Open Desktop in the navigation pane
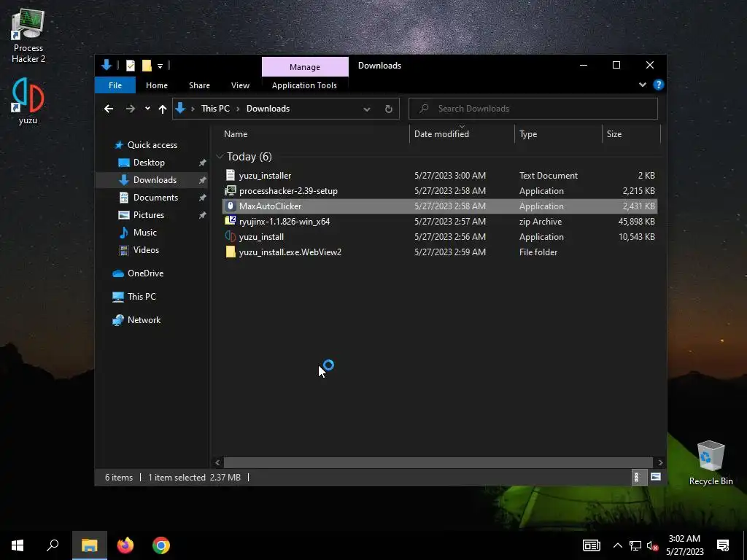Viewport: 747px width, 560px height. 149,163
